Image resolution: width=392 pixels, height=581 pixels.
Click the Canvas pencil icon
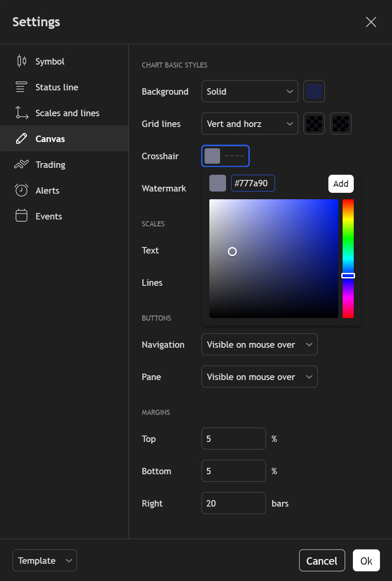click(21, 139)
